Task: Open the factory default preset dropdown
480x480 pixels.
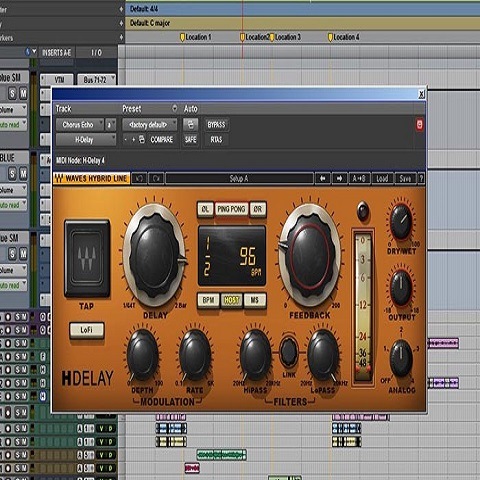Action: point(150,125)
